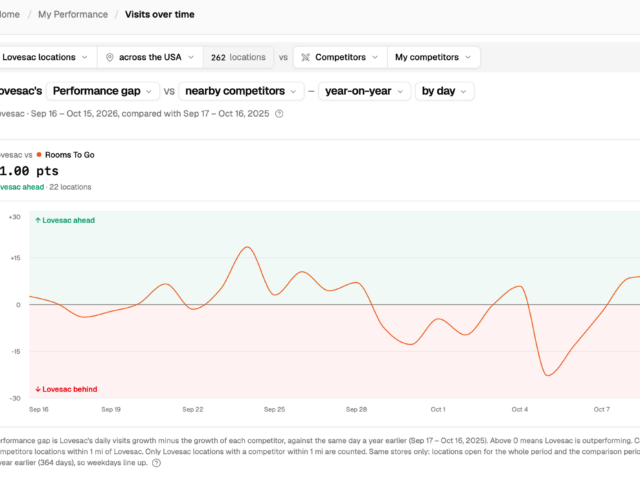Click help icon after footnote text
Viewport: 640px width, 478px height.
(x=156, y=463)
